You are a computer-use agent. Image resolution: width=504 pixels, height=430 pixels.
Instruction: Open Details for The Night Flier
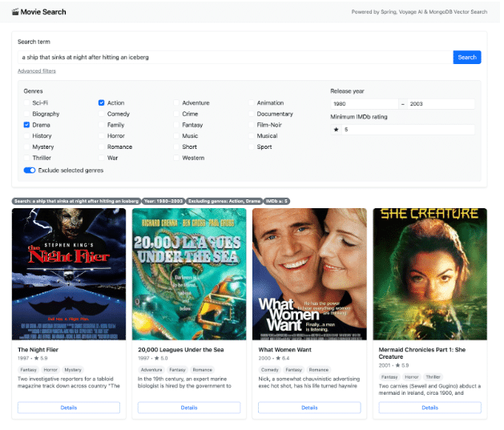tap(69, 408)
